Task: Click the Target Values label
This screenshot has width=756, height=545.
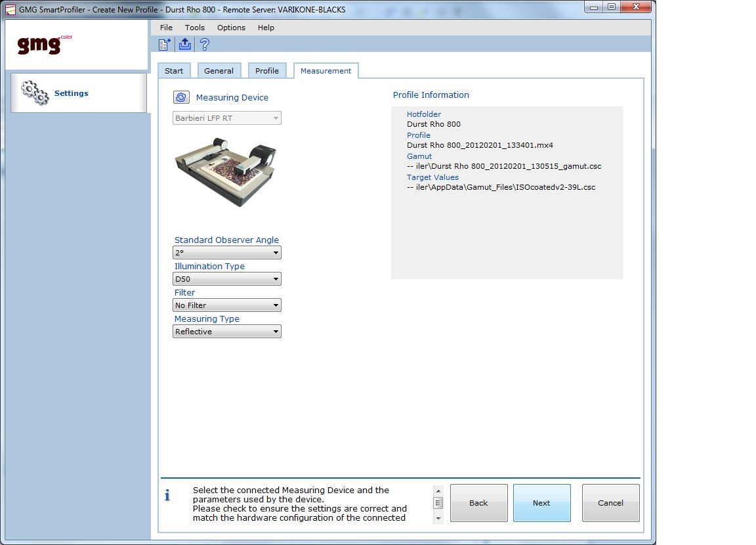Action: [432, 177]
